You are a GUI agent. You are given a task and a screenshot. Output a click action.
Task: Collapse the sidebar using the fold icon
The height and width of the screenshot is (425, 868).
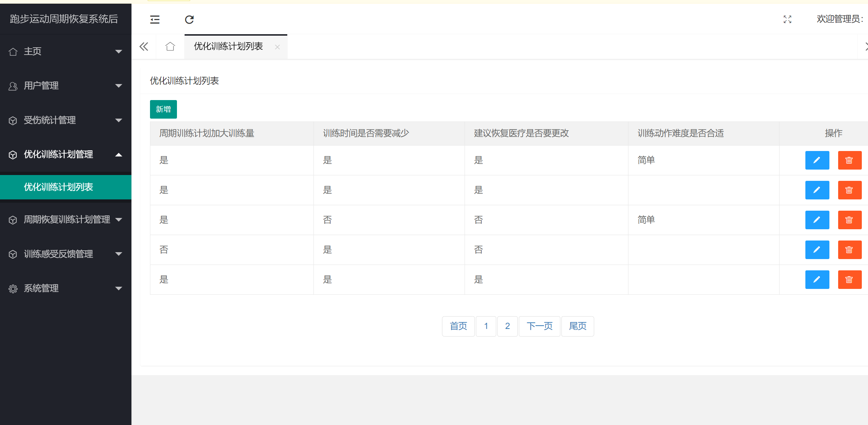(154, 19)
